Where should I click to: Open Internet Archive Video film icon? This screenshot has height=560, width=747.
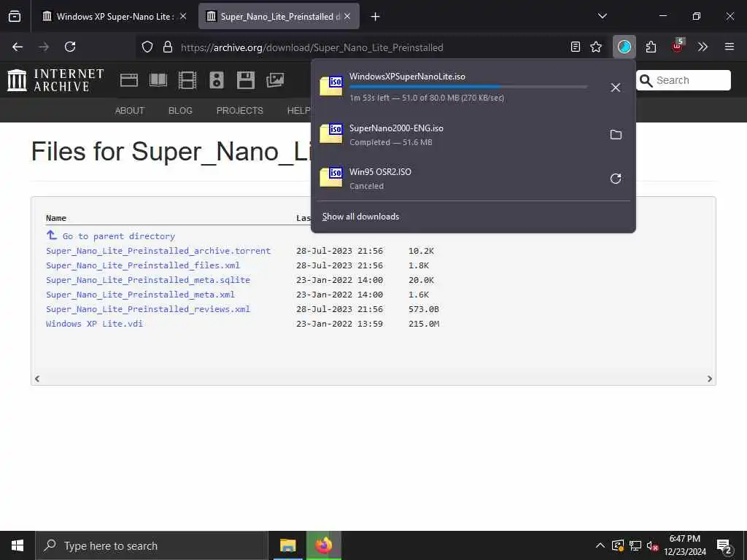pyautogui.click(x=187, y=80)
